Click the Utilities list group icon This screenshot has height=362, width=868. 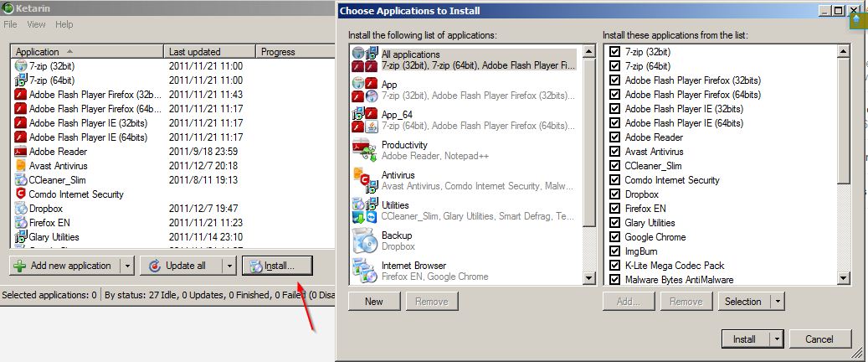coord(365,210)
